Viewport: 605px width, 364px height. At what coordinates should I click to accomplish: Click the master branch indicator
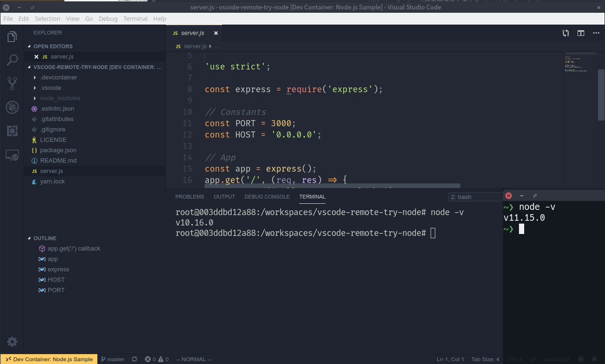(x=113, y=359)
